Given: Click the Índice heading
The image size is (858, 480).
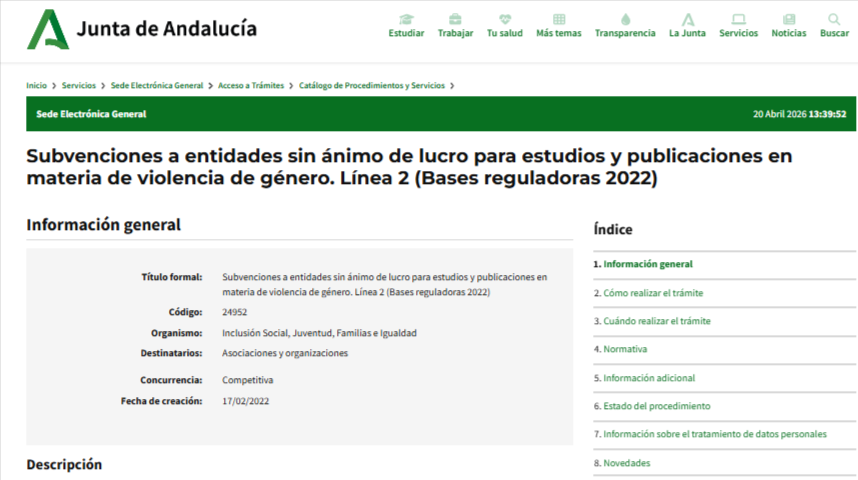Looking at the screenshot, I should point(613,229).
